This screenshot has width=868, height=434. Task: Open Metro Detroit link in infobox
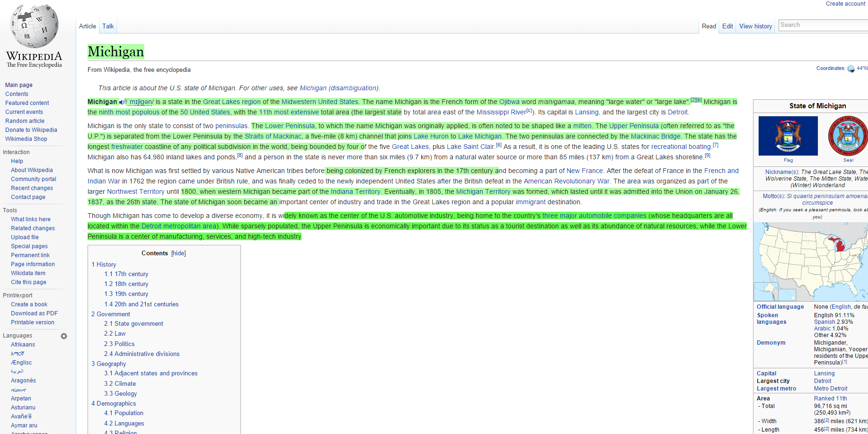pos(831,389)
